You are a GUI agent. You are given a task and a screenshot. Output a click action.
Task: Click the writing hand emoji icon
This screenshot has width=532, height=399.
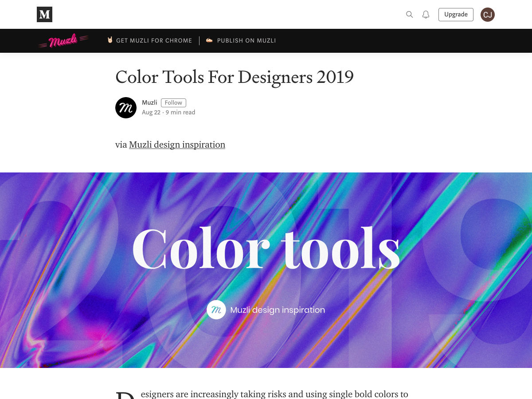[209, 40]
